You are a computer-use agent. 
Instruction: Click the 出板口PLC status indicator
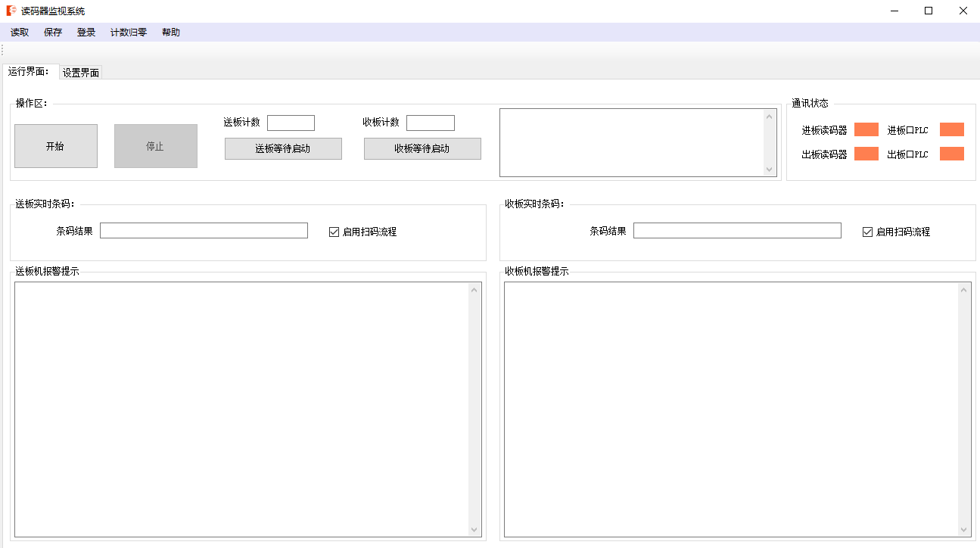(951, 154)
